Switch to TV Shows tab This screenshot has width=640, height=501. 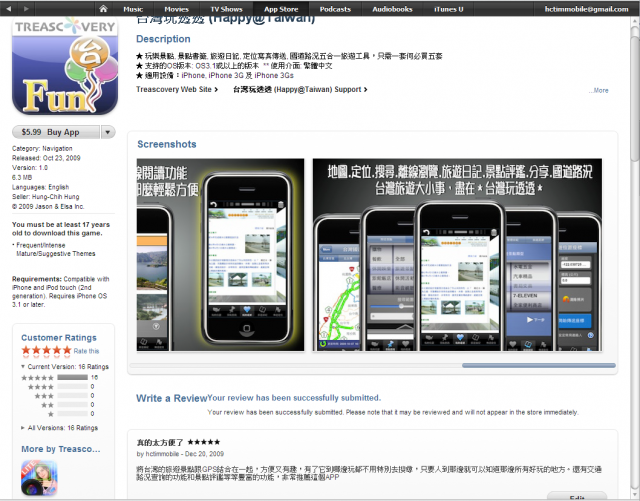(x=226, y=9)
